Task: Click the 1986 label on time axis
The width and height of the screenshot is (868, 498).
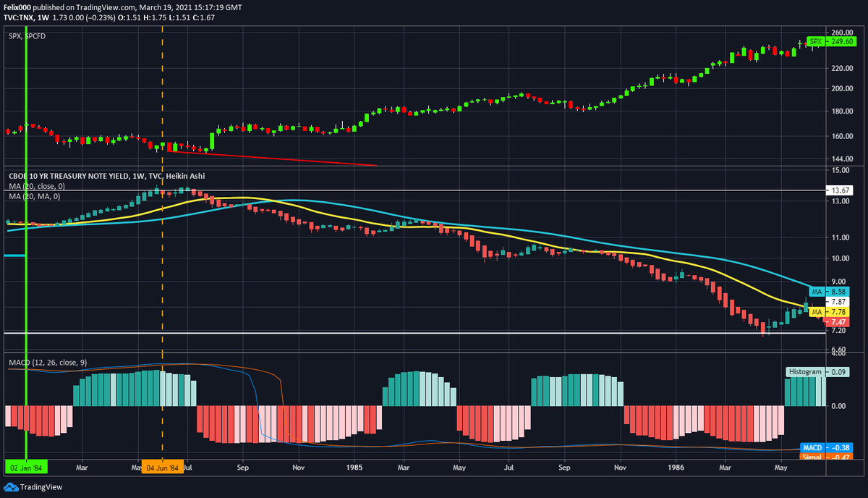Action: pos(676,467)
